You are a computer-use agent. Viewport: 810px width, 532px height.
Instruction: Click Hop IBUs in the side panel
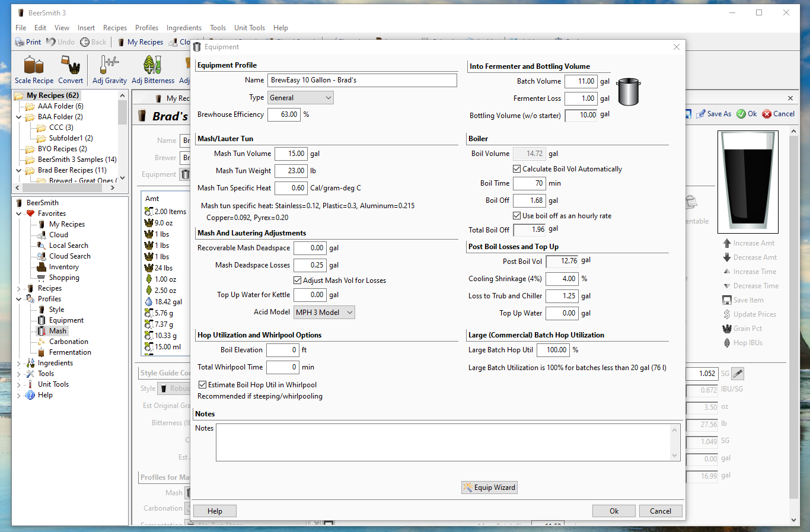click(x=742, y=343)
